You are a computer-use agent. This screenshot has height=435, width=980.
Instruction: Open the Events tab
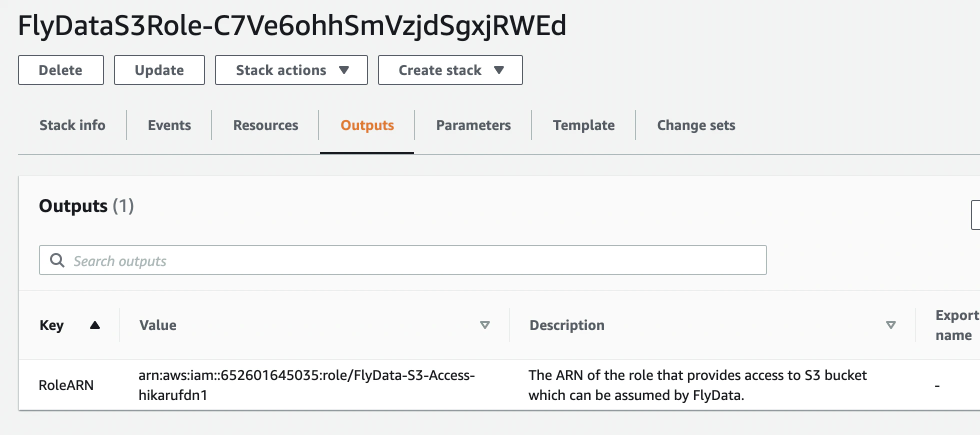[168, 125]
